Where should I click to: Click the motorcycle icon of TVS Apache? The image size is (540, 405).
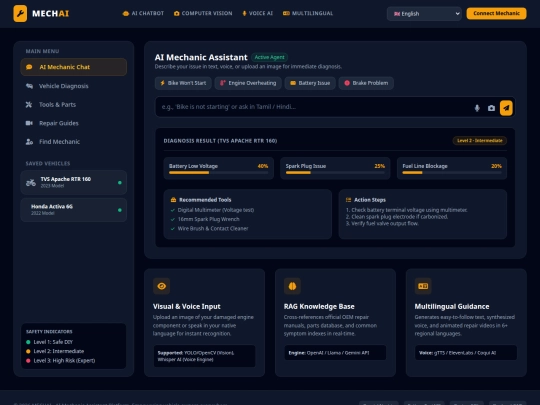tap(31, 183)
